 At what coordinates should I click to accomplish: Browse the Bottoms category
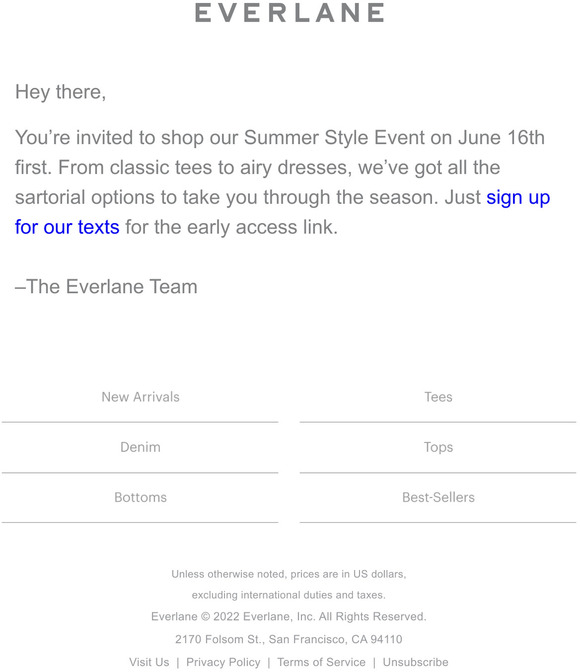140,497
